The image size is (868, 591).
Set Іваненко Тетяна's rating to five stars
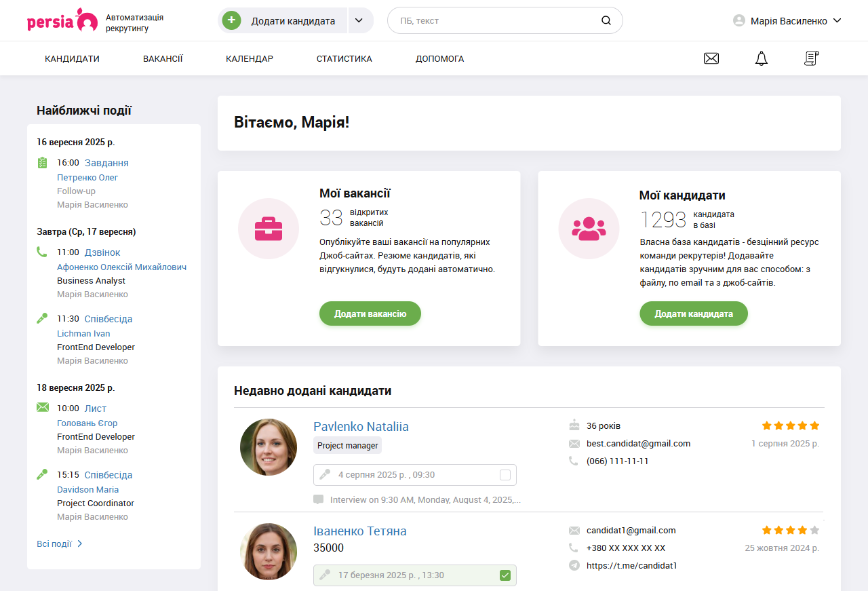coord(814,531)
